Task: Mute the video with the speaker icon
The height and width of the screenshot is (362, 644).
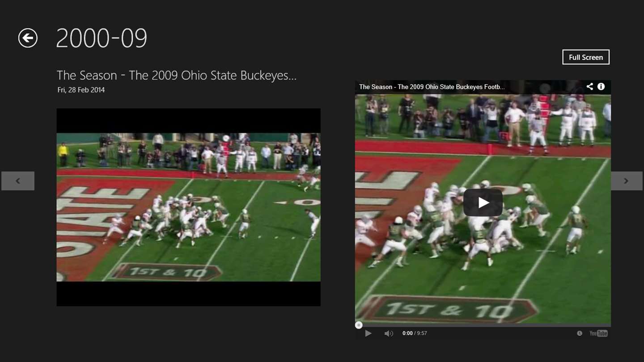Action: (x=389, y=333)
